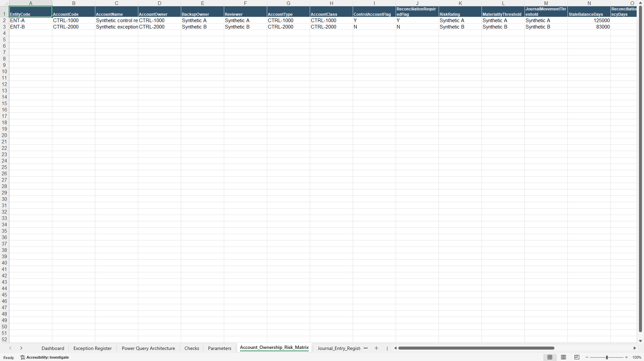This screenshot has height=361, width=644.
Task: Switch to Normal view icon
Action: coord(550,357)
